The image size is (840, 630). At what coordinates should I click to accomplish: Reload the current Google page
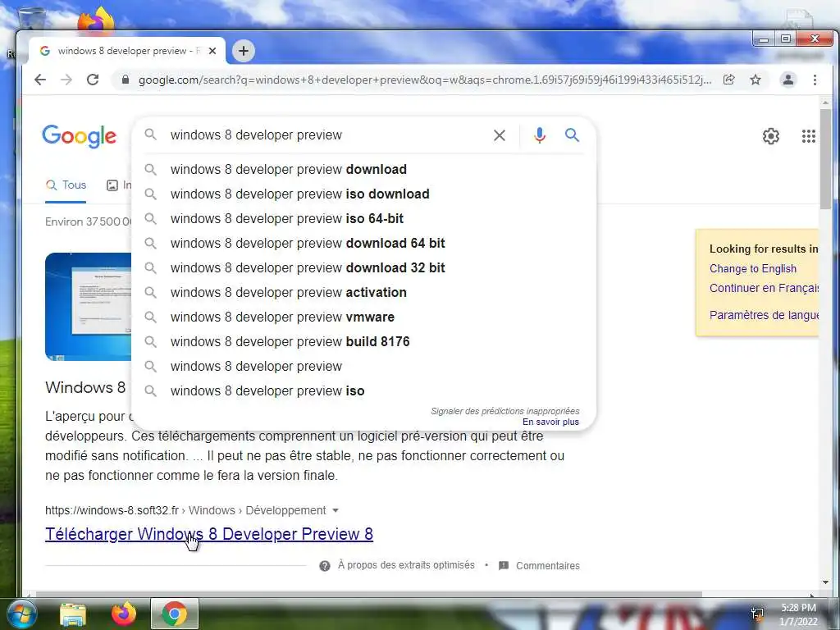(93, 80)
